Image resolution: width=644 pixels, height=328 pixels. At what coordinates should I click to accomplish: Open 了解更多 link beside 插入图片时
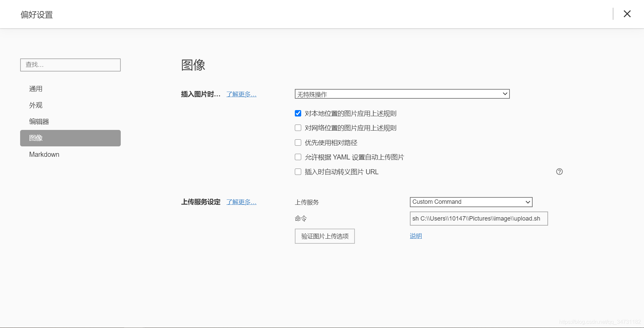(241, 94)
